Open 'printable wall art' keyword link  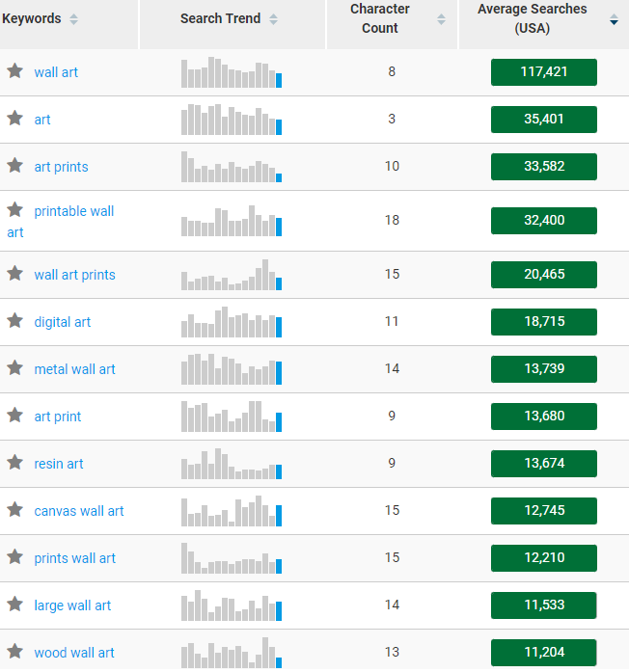click(61, 222)
